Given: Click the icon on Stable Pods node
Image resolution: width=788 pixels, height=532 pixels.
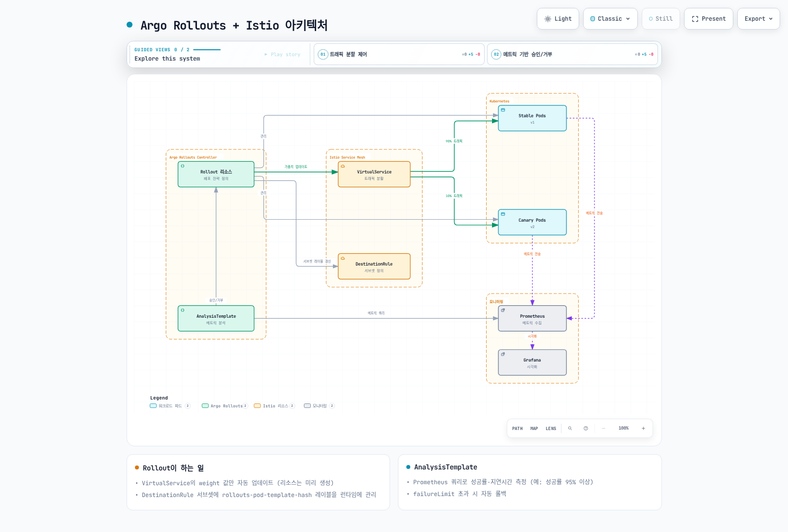Looking at the screenshot, I should (x=503, y=110).
